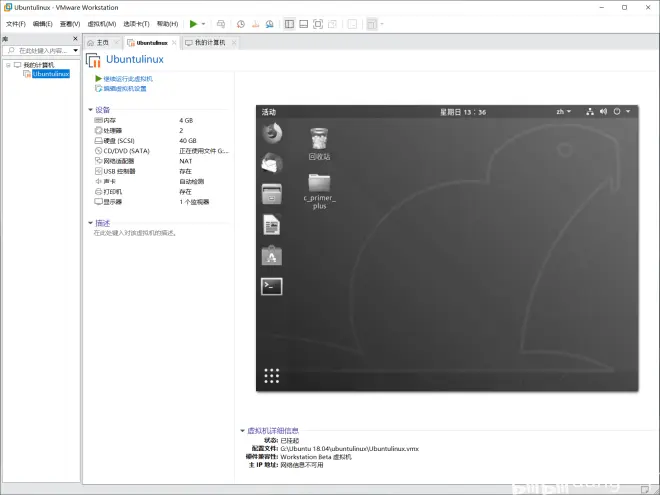This screenshot has height=495, width=660.
Task: Open Thunderbird mail from the dock
Action: click(272, 163)
